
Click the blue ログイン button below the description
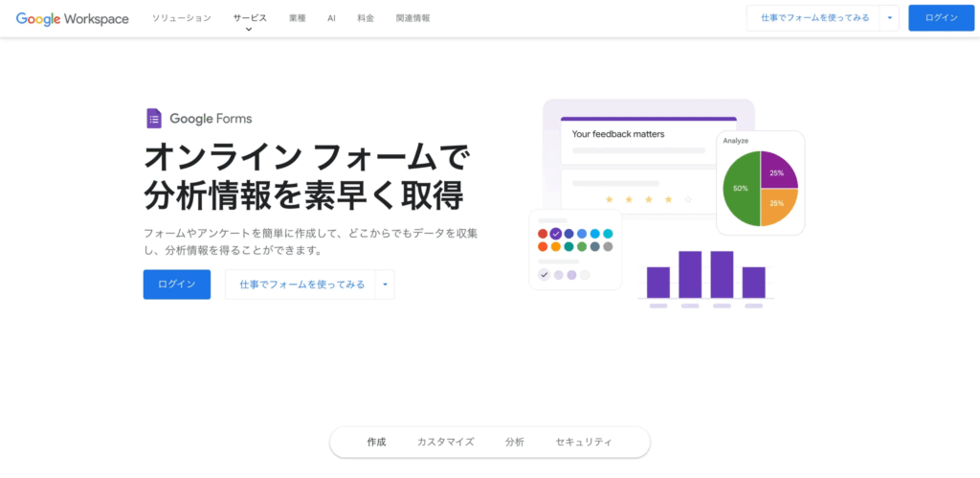(x=177, y=285)
